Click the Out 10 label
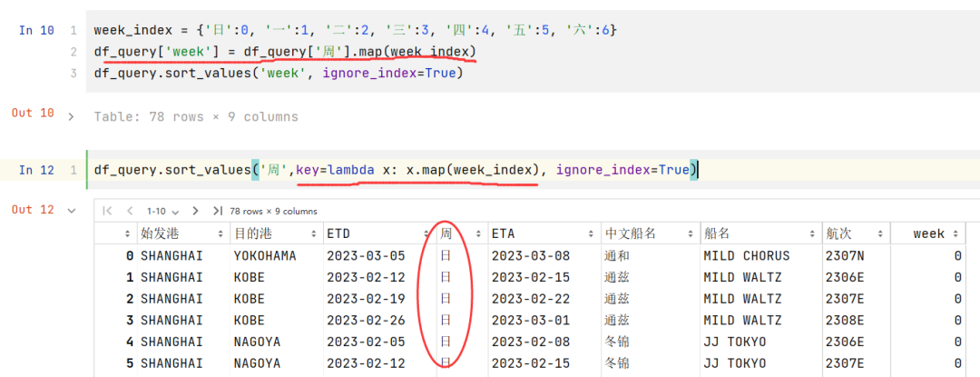980x377 pixels. click(34, 114)
